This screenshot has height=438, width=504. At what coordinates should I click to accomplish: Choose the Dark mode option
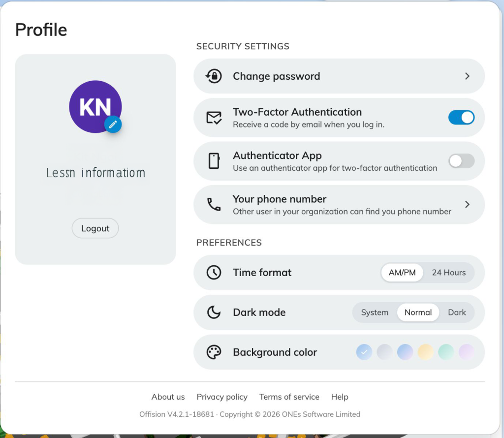(x=457, y=313)
